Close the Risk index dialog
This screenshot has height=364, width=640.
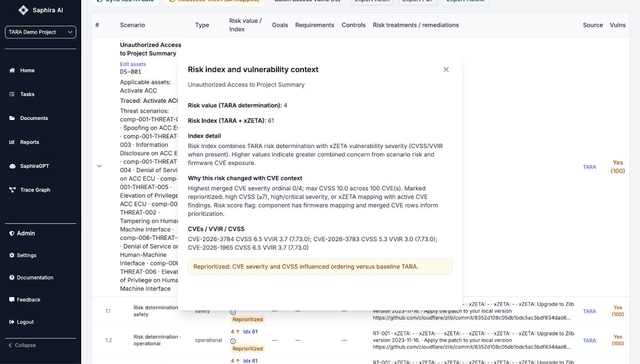[446, 70]
